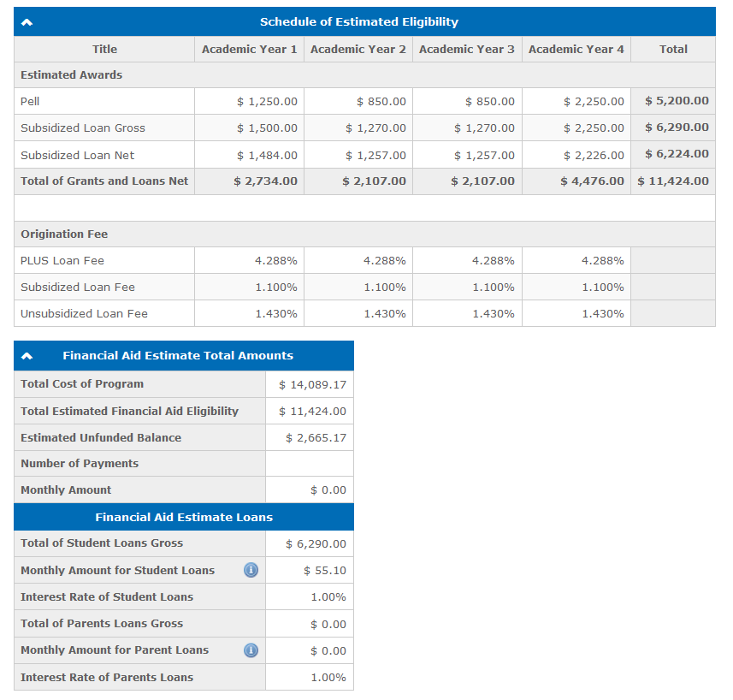Click the Subsidized Loan Gross row label
The image size is (733, 700).
pos(83,128)
